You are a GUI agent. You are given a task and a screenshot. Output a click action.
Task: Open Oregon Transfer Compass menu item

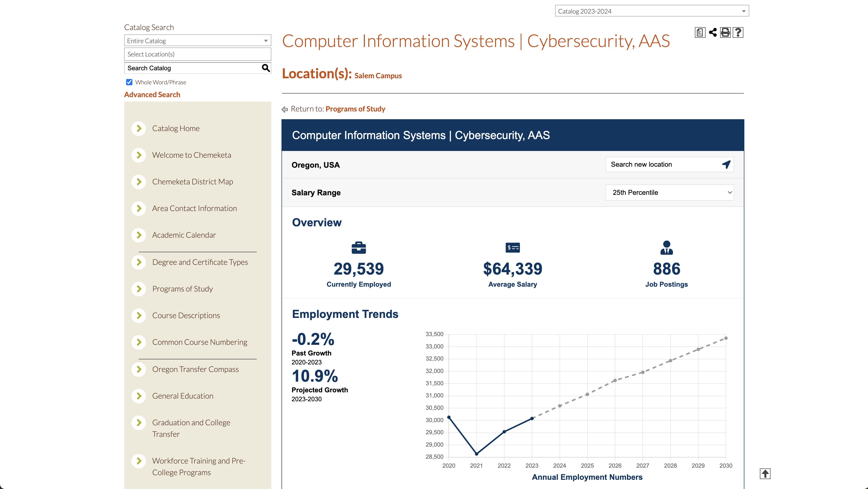click(195, 369)
